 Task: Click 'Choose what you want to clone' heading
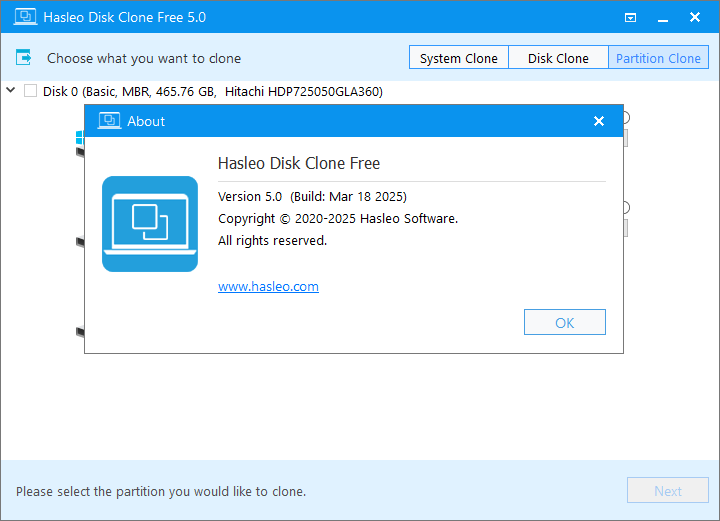[144, 58]
